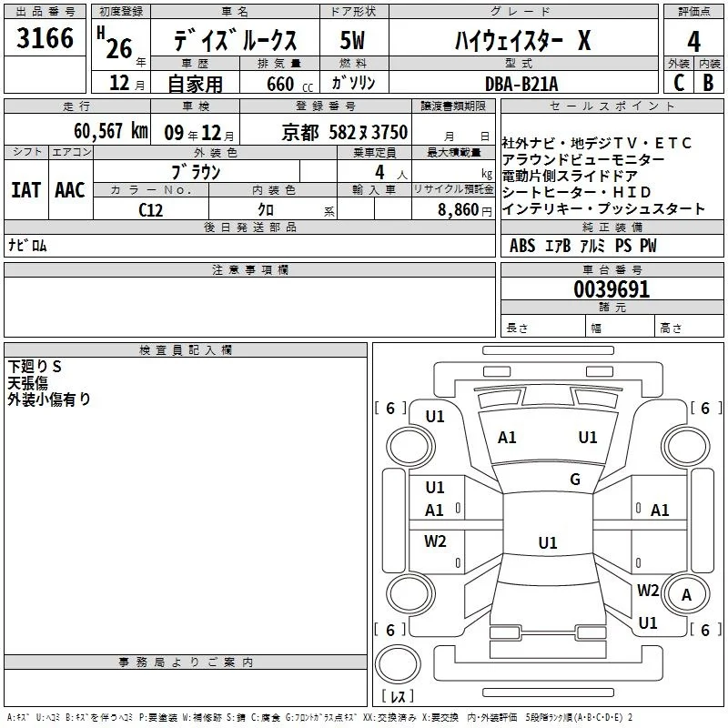Click the 検査員記入欄 section header
Image resolution: width=728 pixels, height=728 pixels.
[x=186, y=350]
